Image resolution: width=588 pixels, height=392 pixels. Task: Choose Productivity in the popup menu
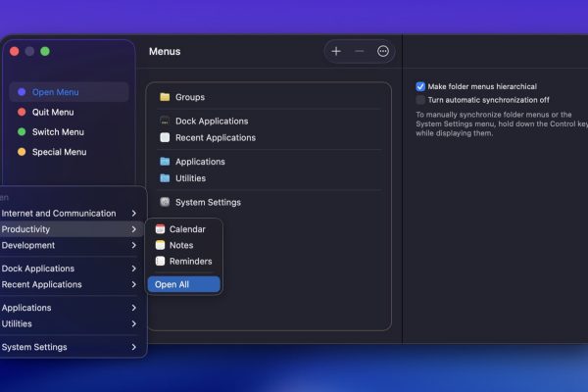[x=72, y=228]
